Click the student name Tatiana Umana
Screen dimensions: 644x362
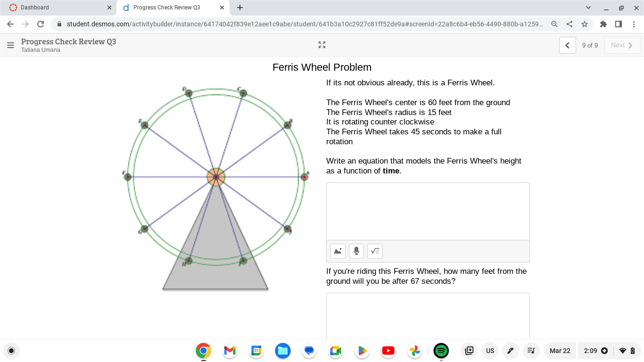[41, 50]
